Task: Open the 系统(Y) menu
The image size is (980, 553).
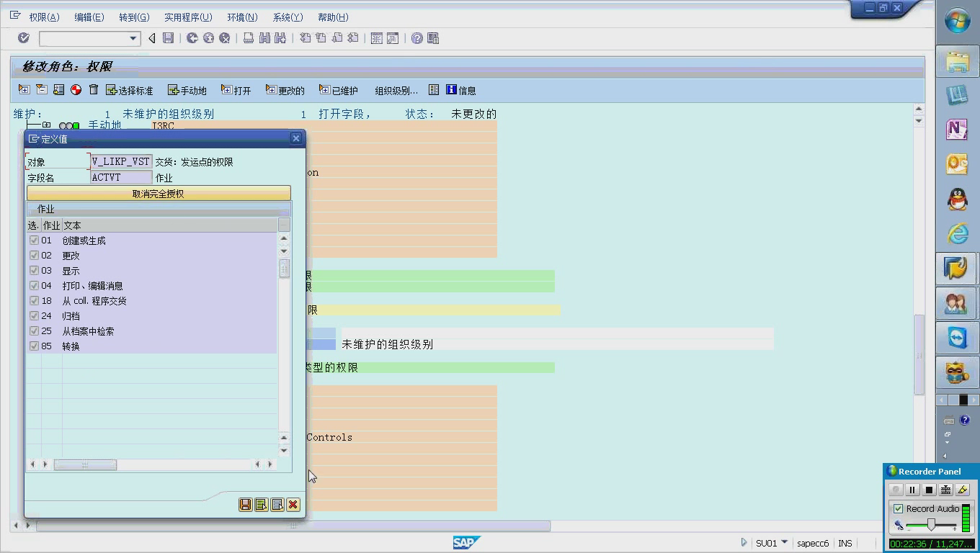Action: click(x=287, y=17)
